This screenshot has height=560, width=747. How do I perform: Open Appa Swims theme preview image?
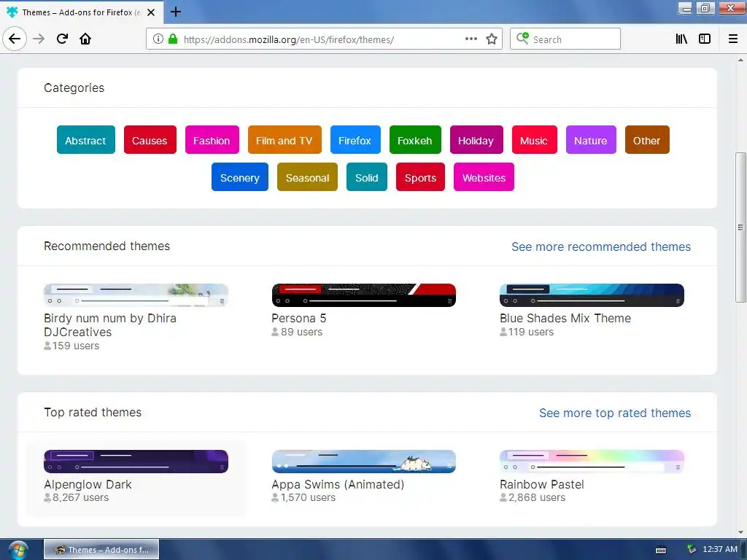click(363, 462)
